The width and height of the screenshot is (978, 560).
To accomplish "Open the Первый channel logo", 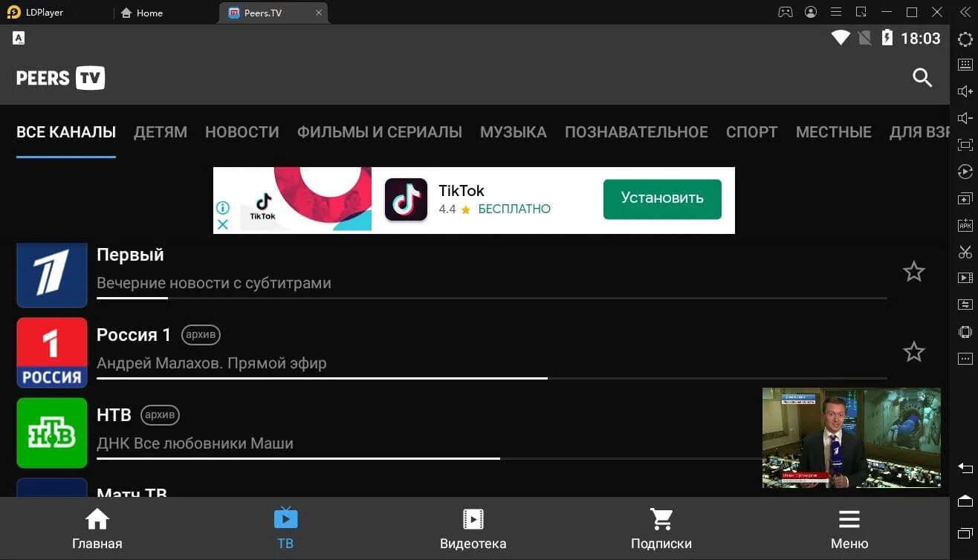I will point(52,275).
